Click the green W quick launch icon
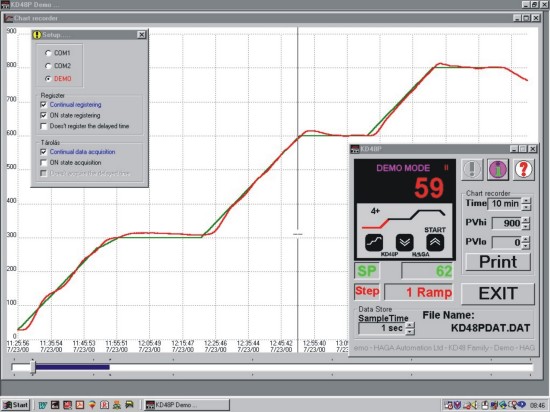This screenshot has width=550, height=412. tap(42, 405)
